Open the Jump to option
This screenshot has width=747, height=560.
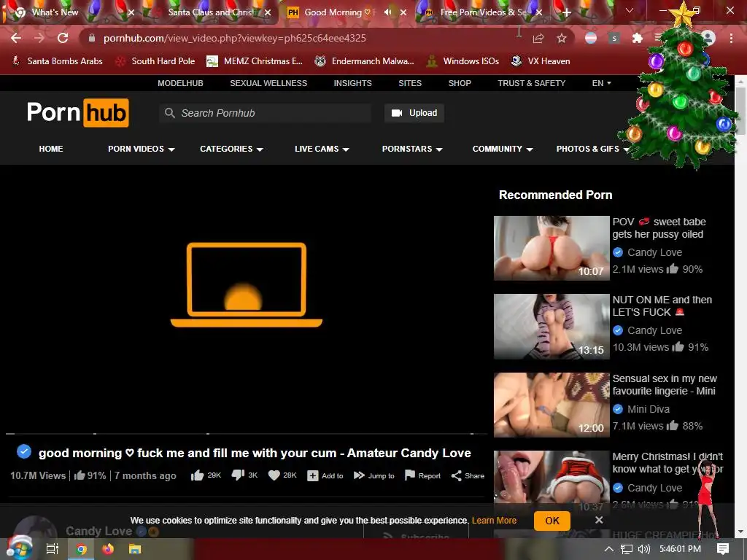tap(374, 475)
